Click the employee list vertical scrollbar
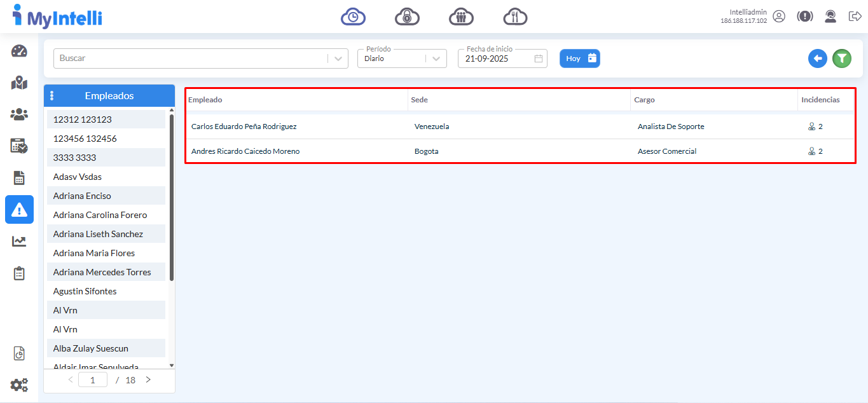The width and height of the screenshot is (868, 403). pyautogui.click(x=171, y=197)
